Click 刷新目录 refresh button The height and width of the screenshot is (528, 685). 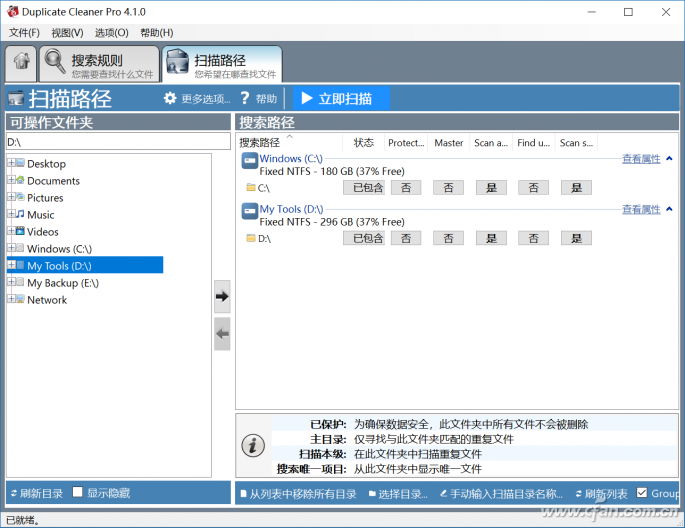[37, 493]
